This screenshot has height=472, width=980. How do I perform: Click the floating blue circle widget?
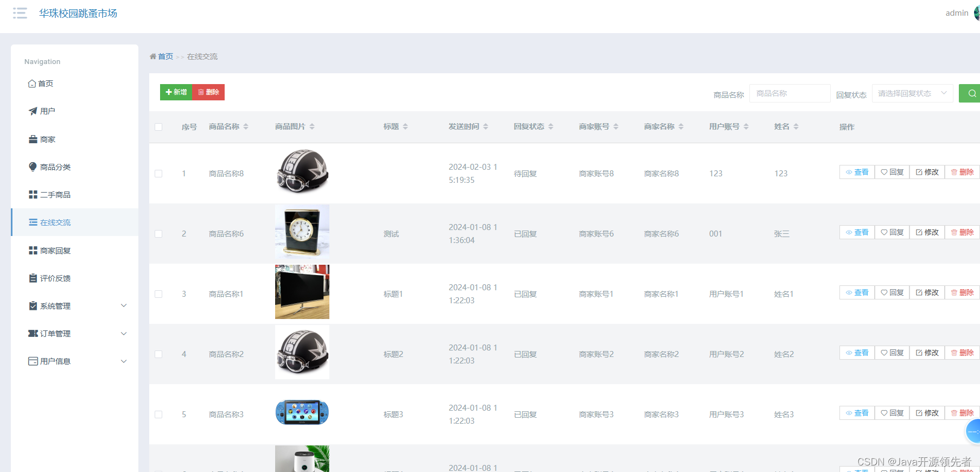[973, 432]
